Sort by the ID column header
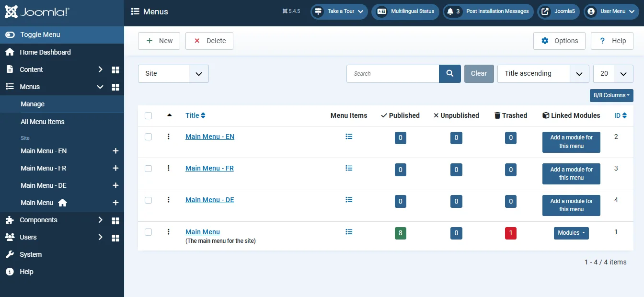Screen dimensions: 644x297 pyautogui.click(x=620, y=115)
